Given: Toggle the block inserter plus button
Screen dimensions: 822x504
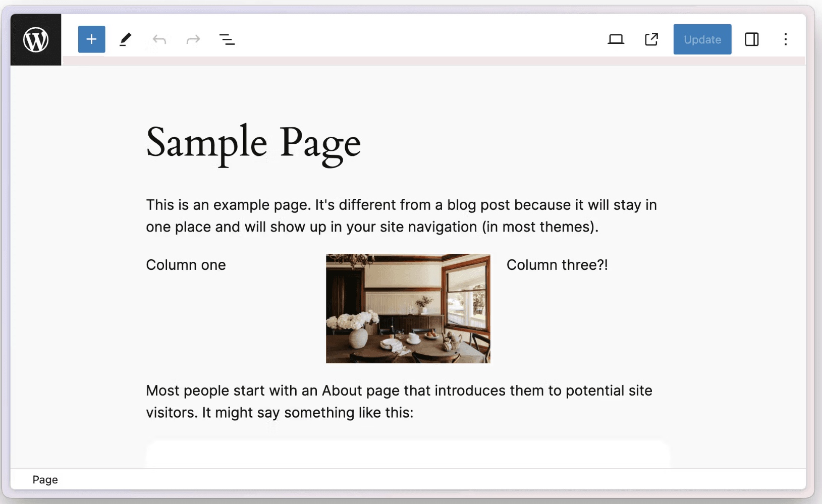Looking at the screenshot, I should pos(91,39).
